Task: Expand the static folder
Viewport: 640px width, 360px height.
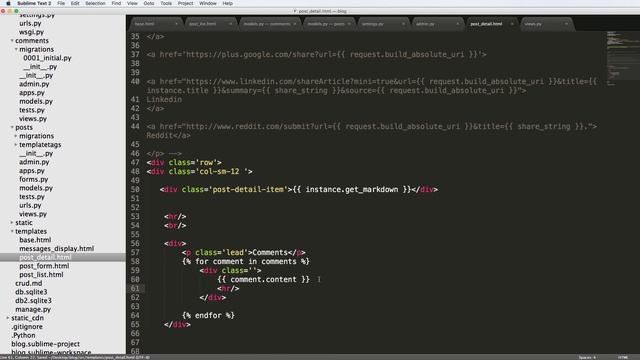Action: point(12,223)
